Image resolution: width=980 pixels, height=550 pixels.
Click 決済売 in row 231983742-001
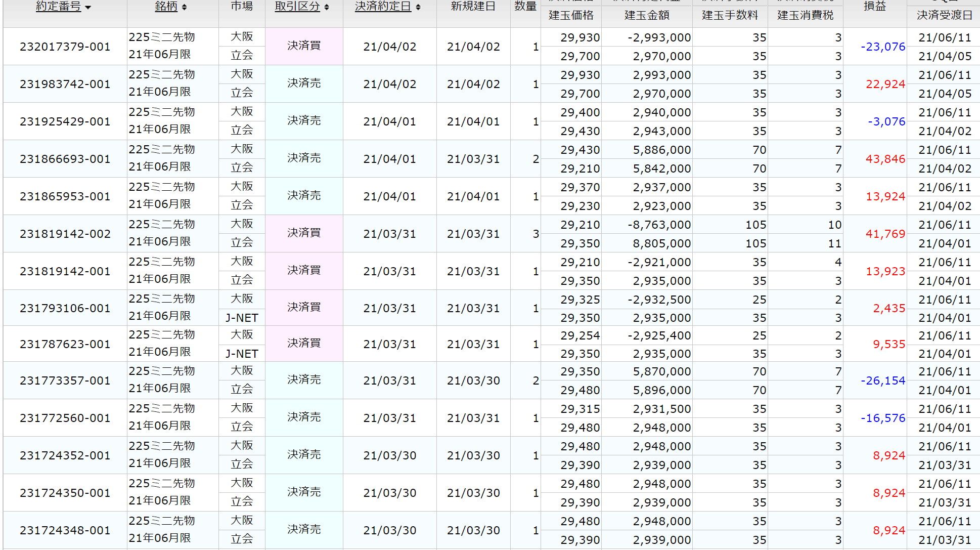(x=304, y=83)
